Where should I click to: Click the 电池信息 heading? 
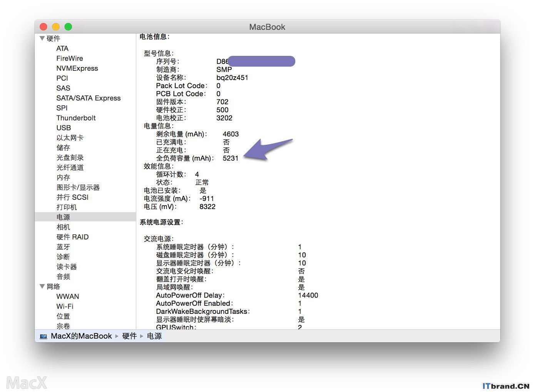coord(154,37)
